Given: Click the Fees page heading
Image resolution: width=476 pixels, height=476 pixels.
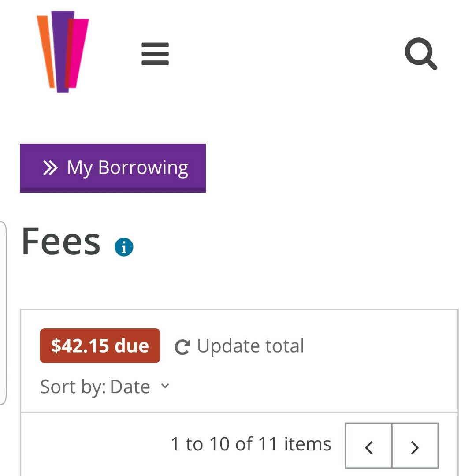Looking at the screenshot, I should 61,242.
